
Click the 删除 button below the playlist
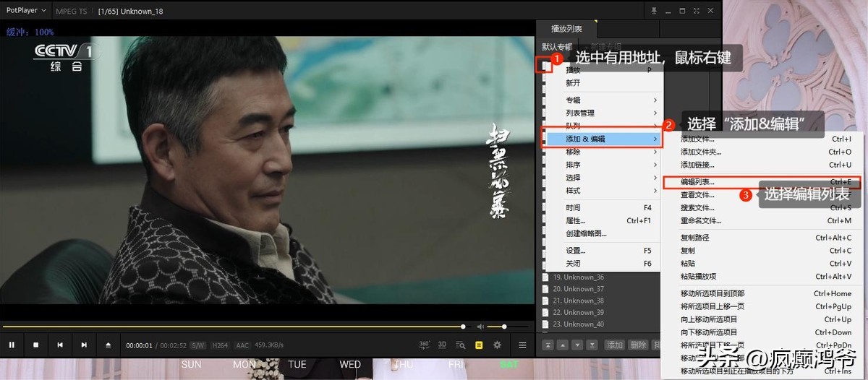click(637, 345)
